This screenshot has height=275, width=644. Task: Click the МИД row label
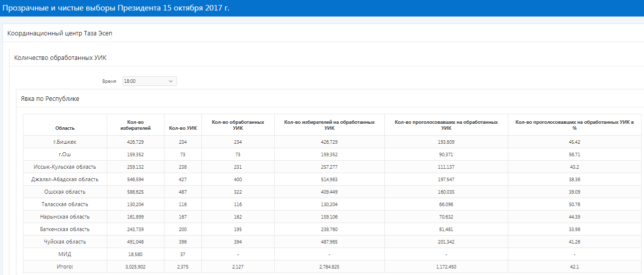65,254
